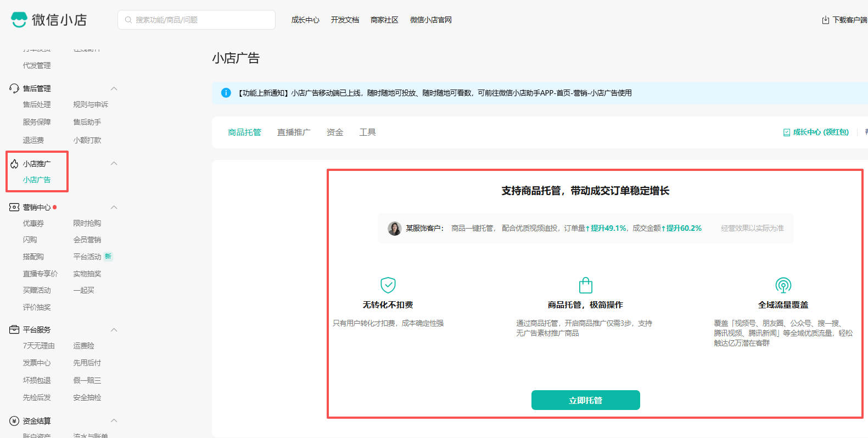The image size is (868, 438).
Task: Click the 平台服务 briefcase icon
Action: click(14, 330)
